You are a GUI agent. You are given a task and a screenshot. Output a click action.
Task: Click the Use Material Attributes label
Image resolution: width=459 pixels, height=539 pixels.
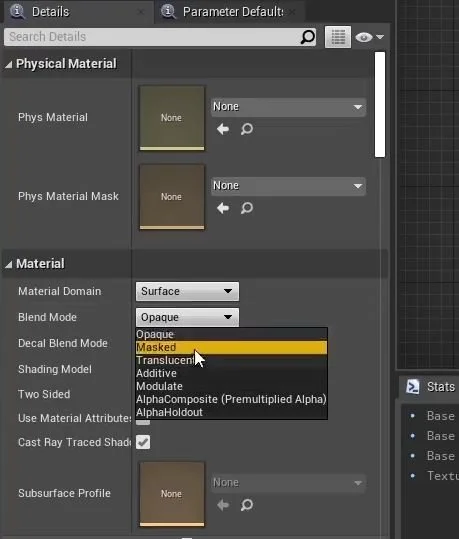pyautogui.click(x=74, y=418)
